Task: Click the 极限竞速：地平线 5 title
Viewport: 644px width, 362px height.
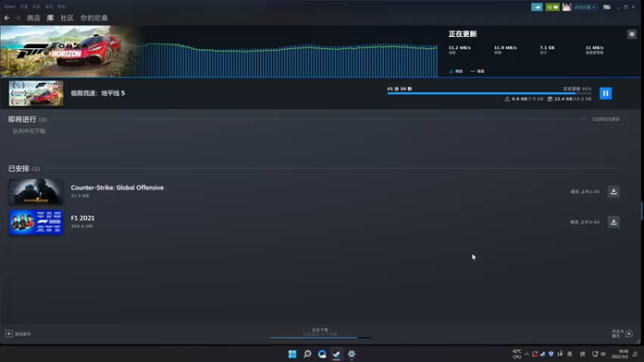Action: pos(97,93)
